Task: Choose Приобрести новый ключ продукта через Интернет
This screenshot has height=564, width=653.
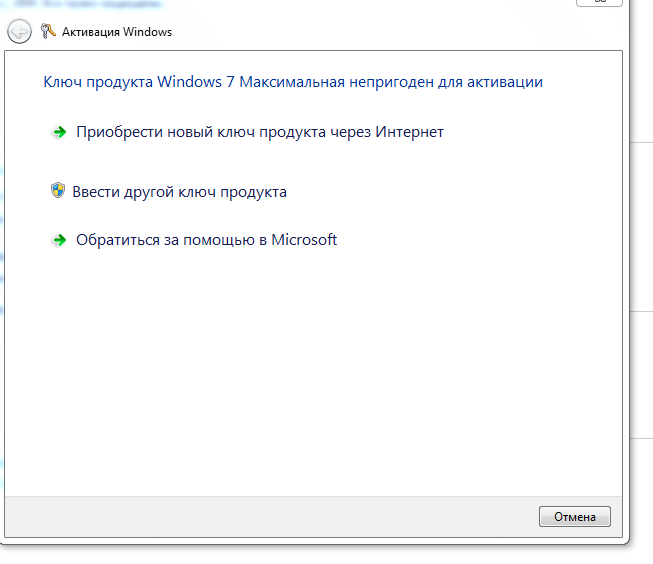Action: [260, 132]
